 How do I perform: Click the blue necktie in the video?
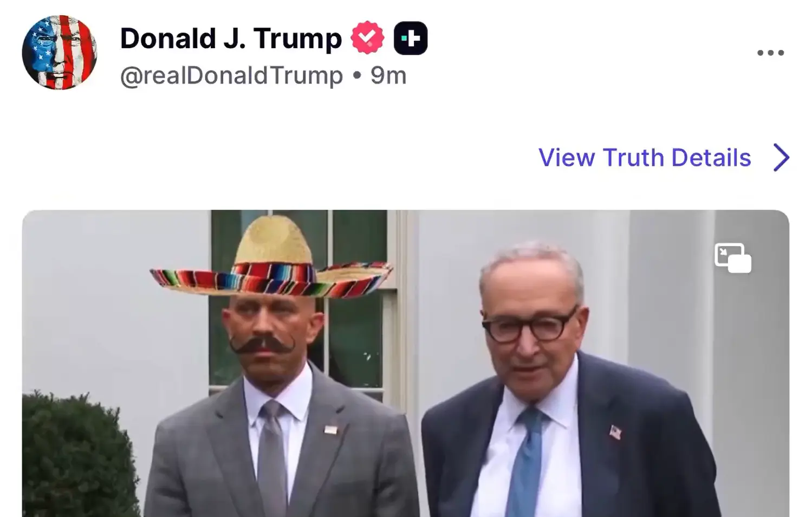(525, 461)
